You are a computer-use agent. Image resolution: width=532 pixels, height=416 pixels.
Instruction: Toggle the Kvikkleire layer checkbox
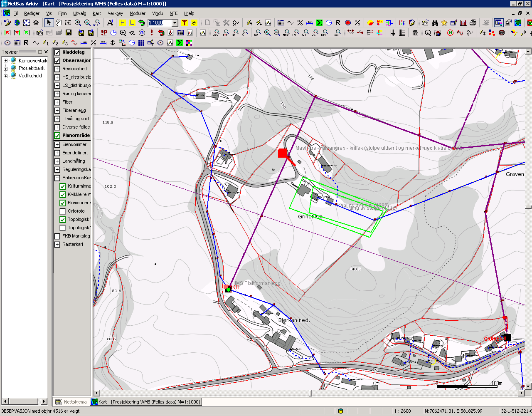point(63,195)
